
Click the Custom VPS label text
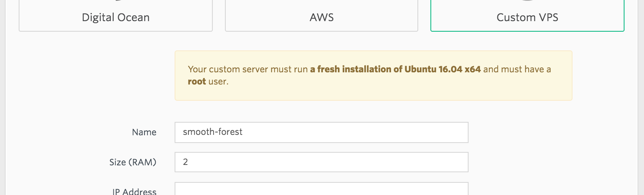pos(527,17)
